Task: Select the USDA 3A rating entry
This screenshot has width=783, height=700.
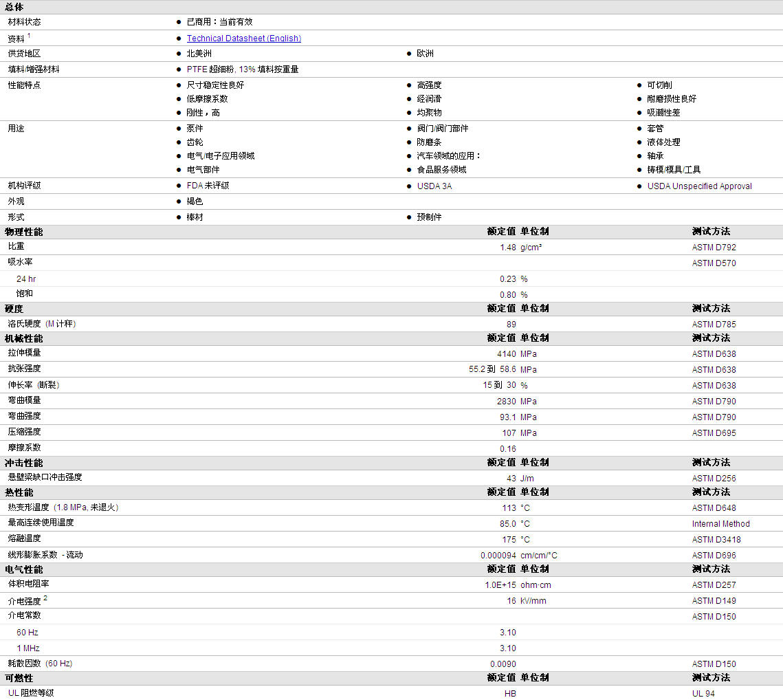Action: [434, 186]
